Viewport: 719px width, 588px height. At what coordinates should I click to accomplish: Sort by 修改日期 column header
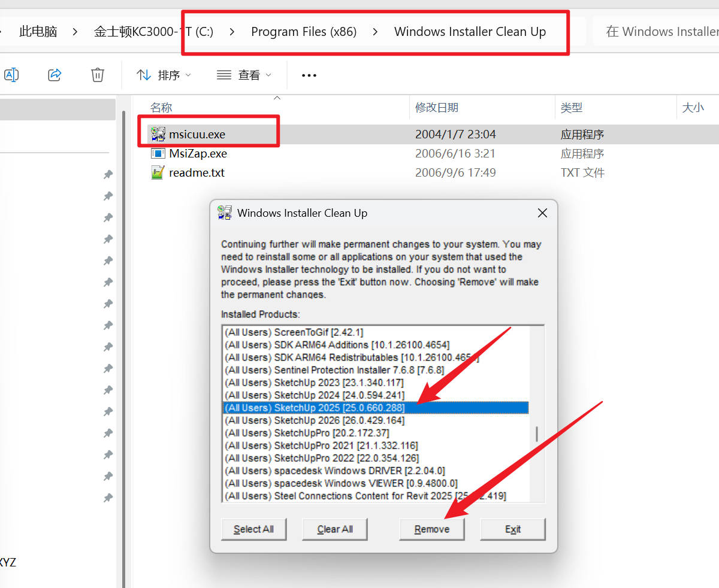tap(437, 108)
